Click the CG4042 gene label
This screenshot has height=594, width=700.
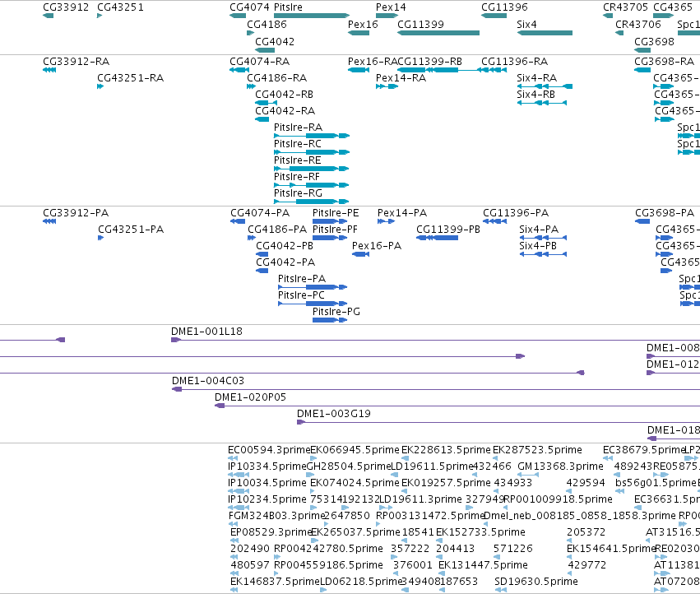(x=275, y=41)
